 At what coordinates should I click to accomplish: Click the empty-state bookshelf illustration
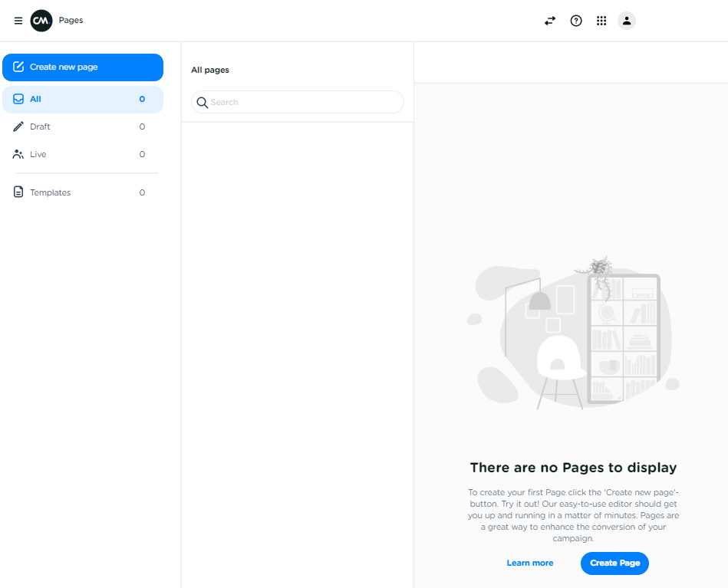[x=573, y=333]
